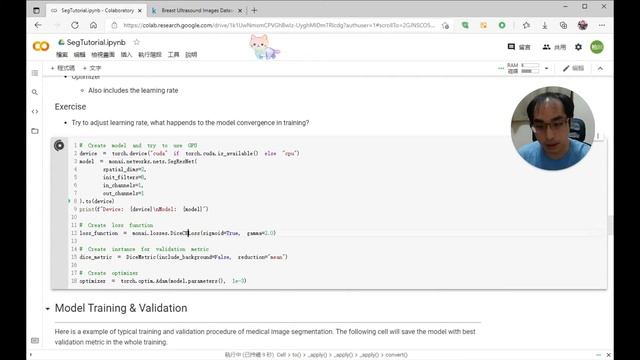Screen dimensions: 640x360
Task: Expand the editing mode dropdown
Action: point(573,69)
